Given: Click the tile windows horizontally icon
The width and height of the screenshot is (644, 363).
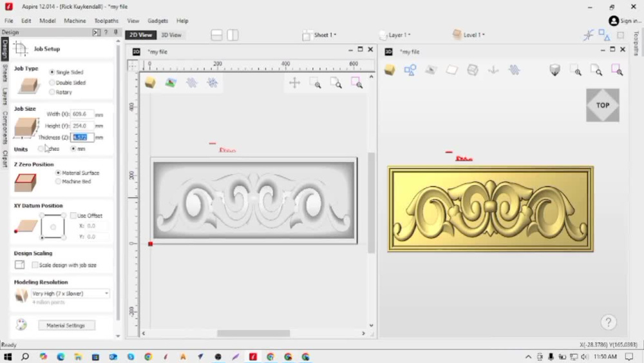Looking at the screenshot, I should click(216, 35).
